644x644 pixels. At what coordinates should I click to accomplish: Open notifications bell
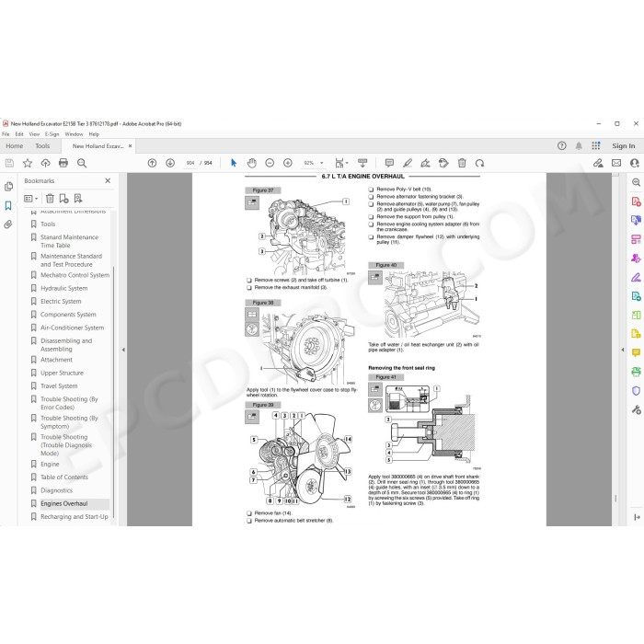click(x=579, y=145)
